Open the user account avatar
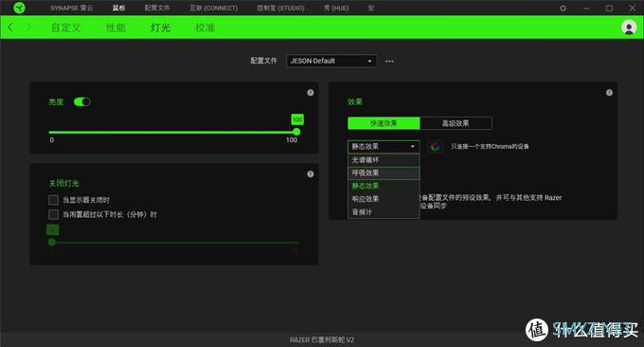 629,27
